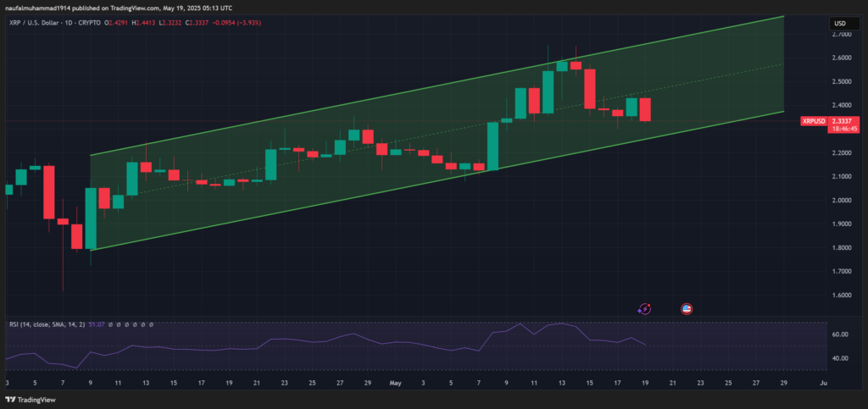Viewport: 868px width, 409px height.
Task: Click the 60.00 RSI axis label
Action: (x=840, y=334)
